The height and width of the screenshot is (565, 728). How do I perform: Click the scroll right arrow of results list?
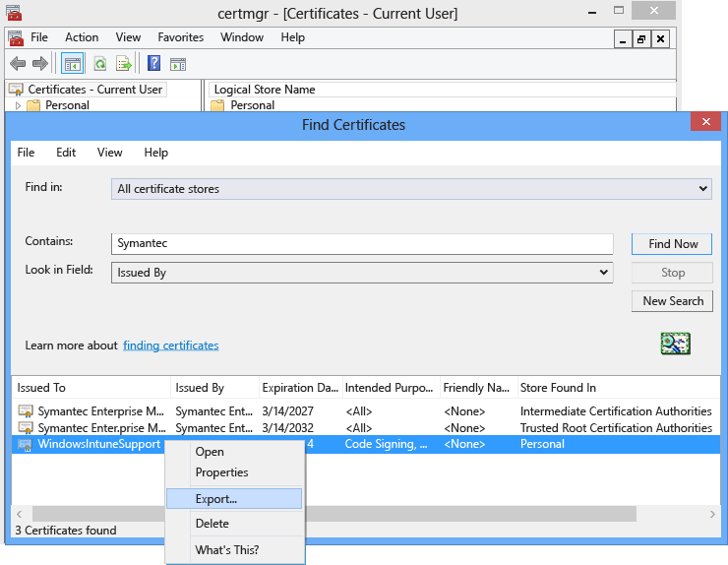(x=712, y=514)
